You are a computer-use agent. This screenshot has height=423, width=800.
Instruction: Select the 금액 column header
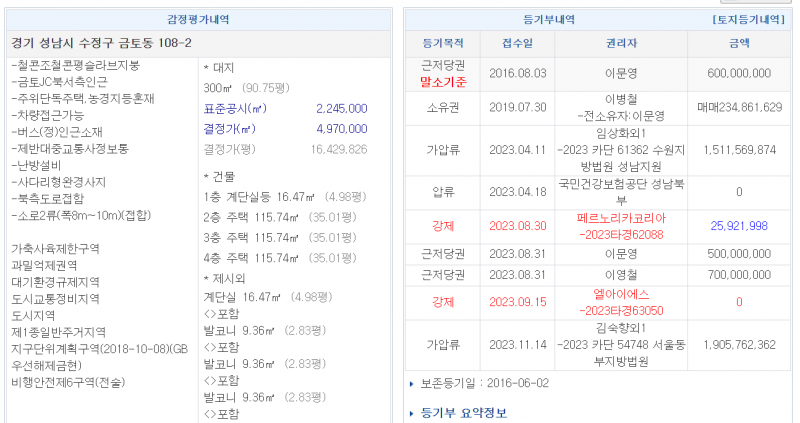click(x=739, y=43)
